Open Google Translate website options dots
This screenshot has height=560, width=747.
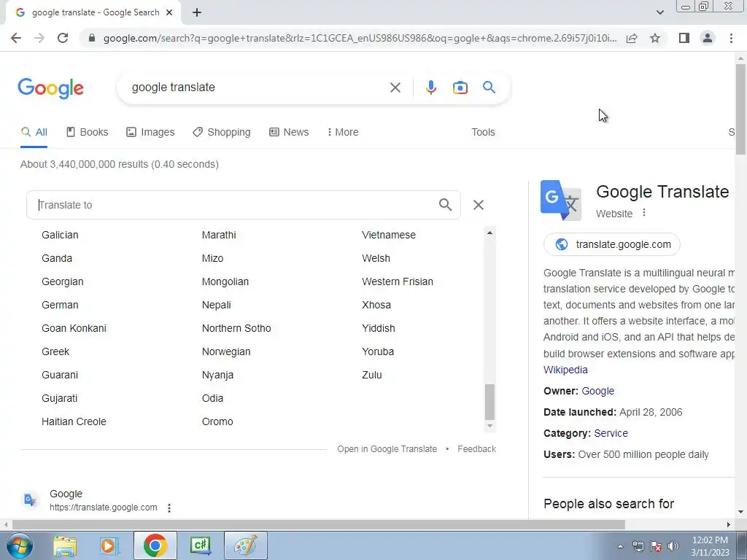643,212
